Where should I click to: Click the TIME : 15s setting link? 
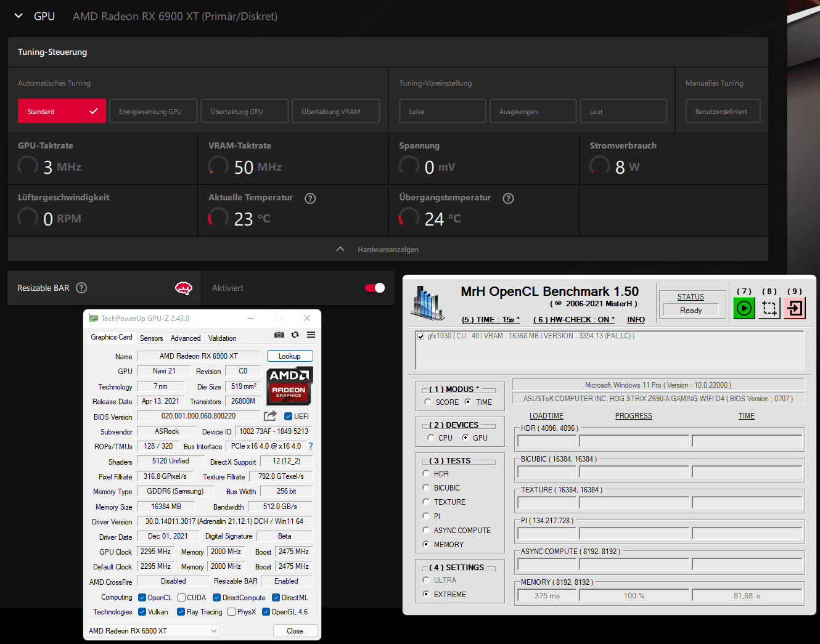491,320
